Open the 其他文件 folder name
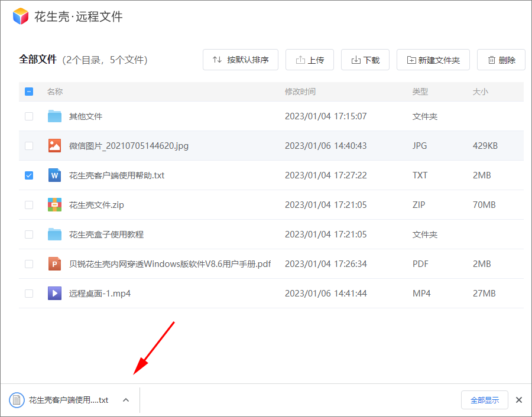Screen dimensions: 532x417 pos(86,116)
